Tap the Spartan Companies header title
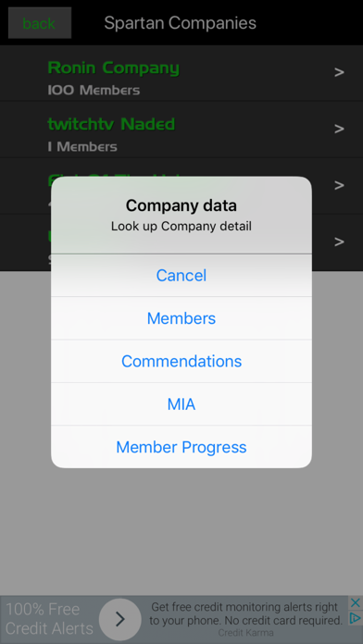This screenshot has height=644, width=363. [180, 23]
